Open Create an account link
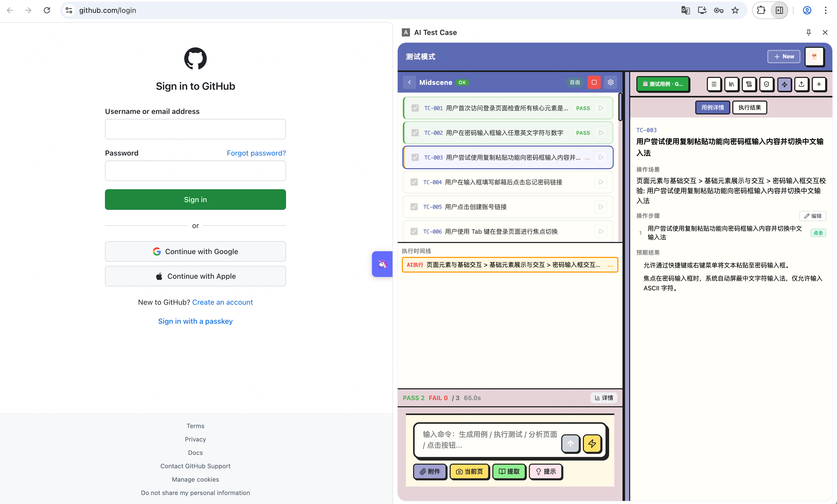This screenshot has width=837, height=504. [x=222, y=302]
